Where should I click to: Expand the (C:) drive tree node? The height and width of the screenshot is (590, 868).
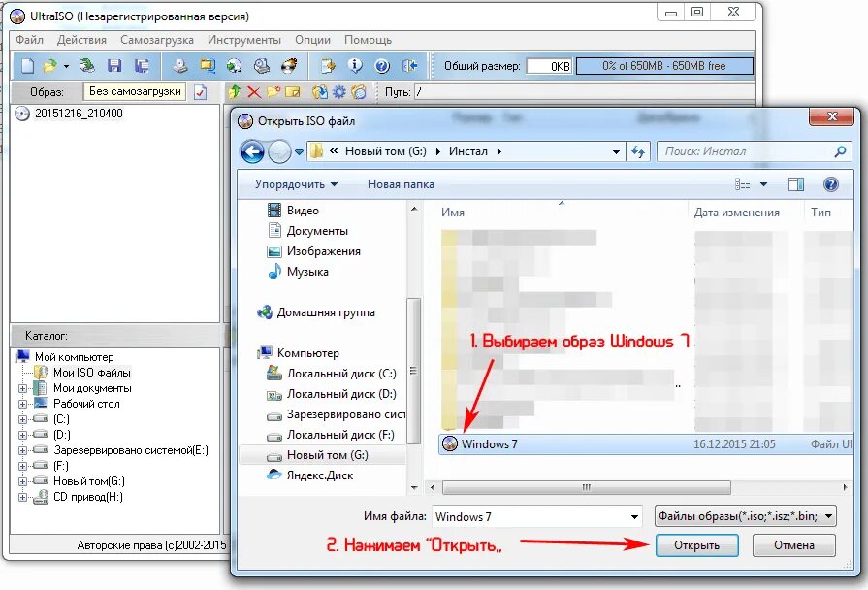[x=22, y=419]
